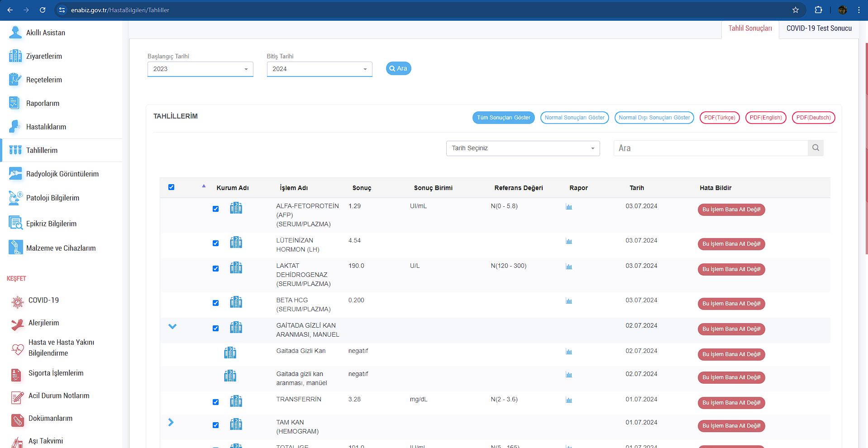The width and height of the screenshot is (868, 448).
Task: Reload the page in browser
Action: (x=43, y=10)
